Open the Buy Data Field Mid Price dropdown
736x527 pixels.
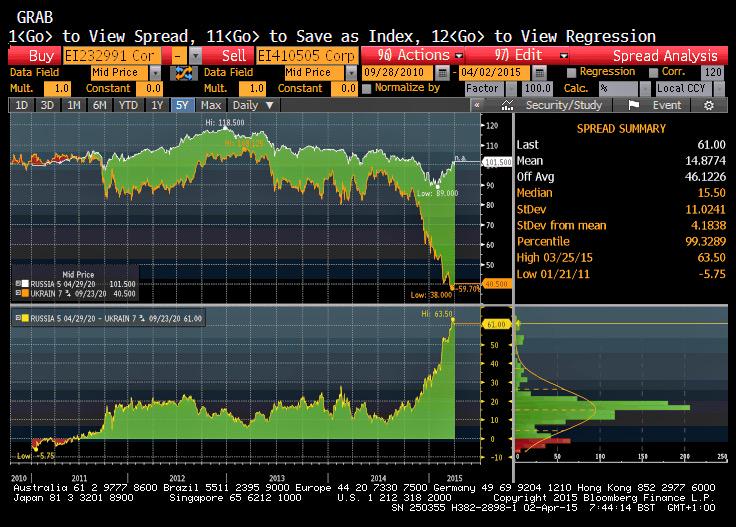click(x=155, y=73)
